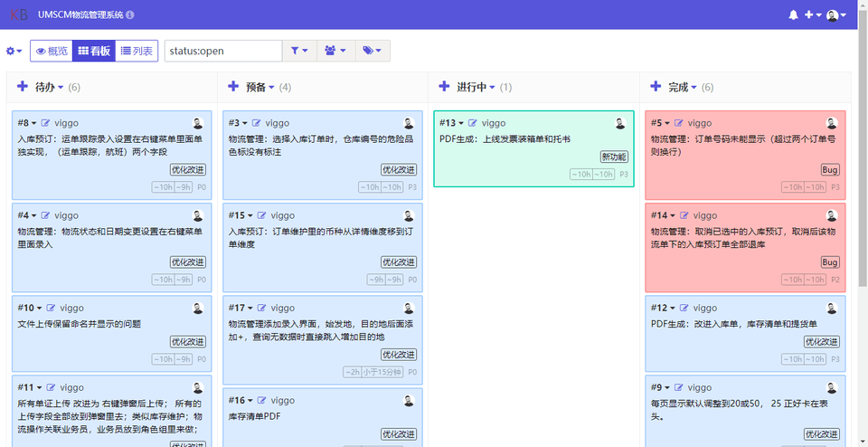
Task: Open the user avatar menu in the header
Action: point(835,15)
